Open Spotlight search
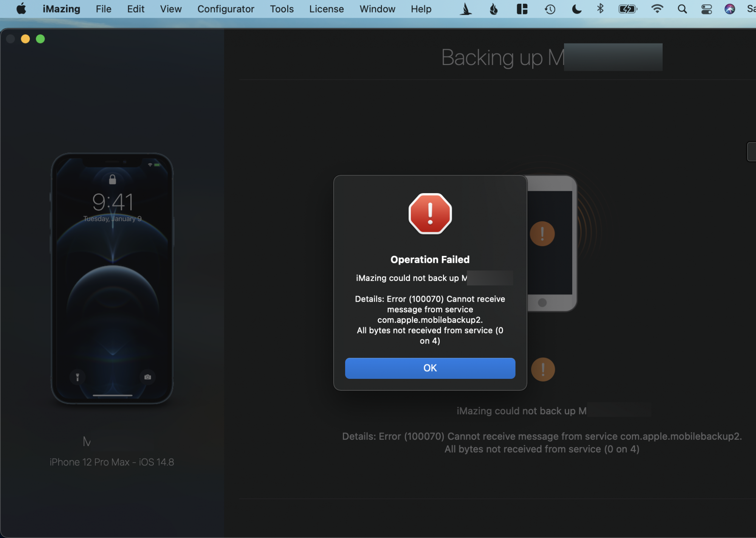Image resolution: width=756 pixels, height=538 pixels. point(682,9)
